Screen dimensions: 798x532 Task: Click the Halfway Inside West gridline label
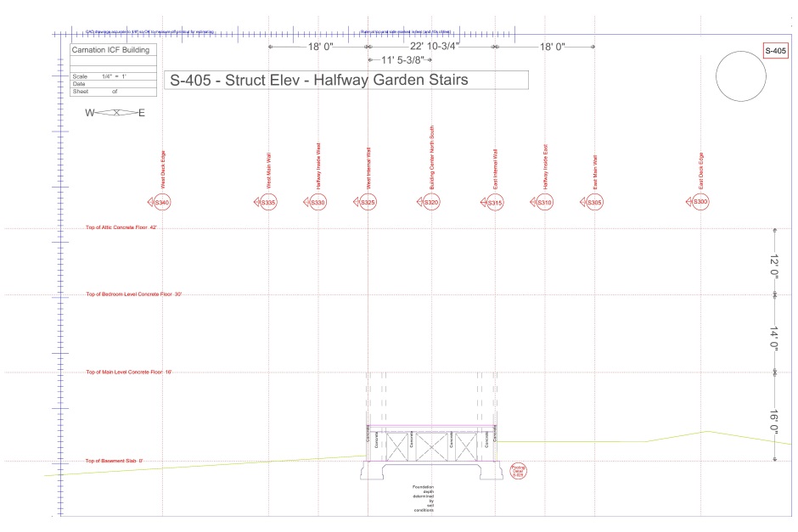click(x=318, y=166)
